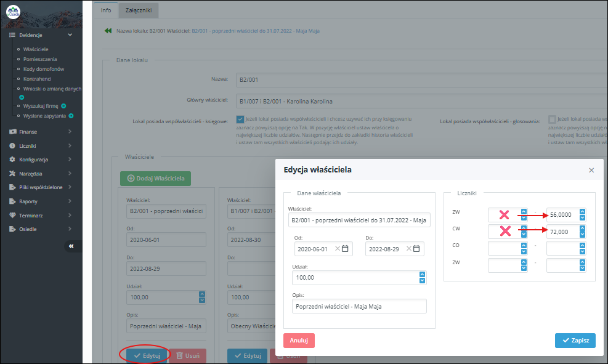Clear the Od date with X icon
Image resolution: width=608 pixels, height=364 pixels.
click(337, 249)
